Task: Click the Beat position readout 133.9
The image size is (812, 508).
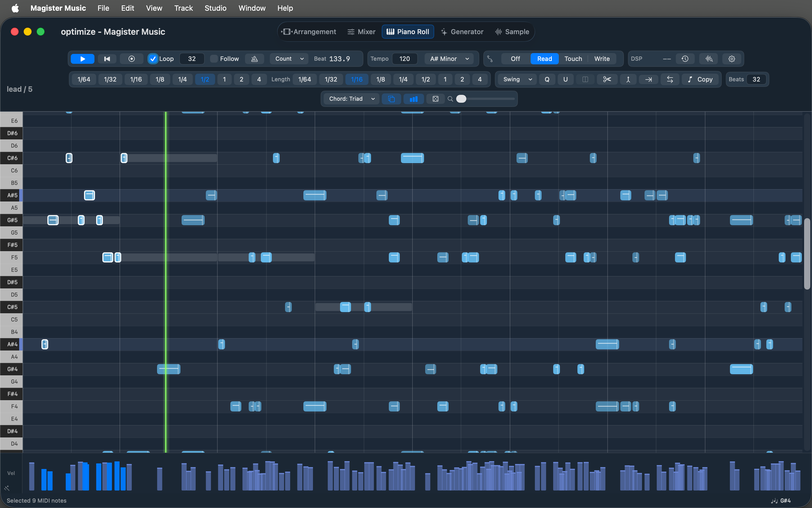Action: pyautogui.click(x=339, y=59)
